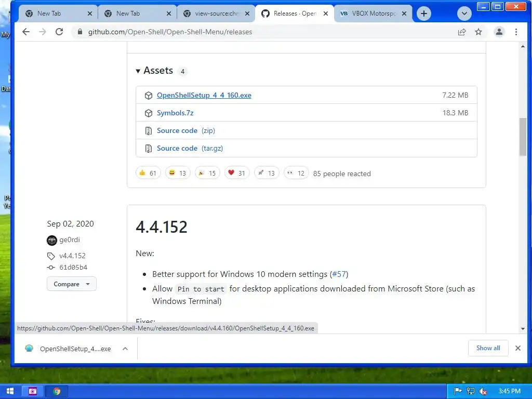Toggle the rocket reaction with 13
The image size is (532, 399).
(267, 173)
